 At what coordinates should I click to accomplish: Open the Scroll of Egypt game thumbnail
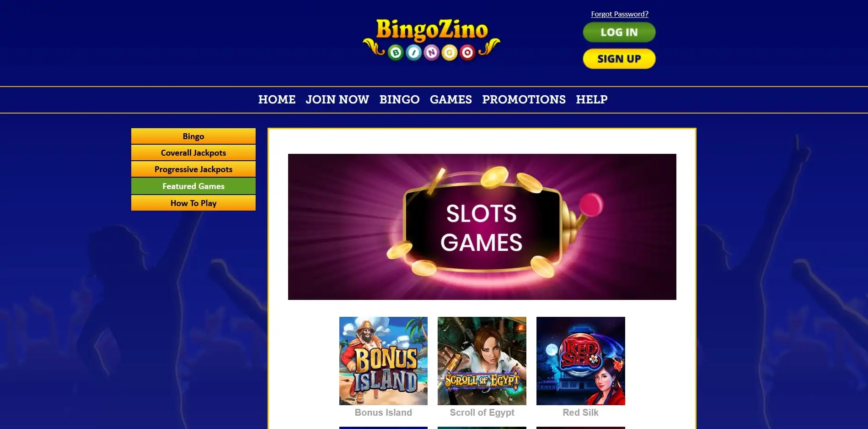(x=482, y=361)
